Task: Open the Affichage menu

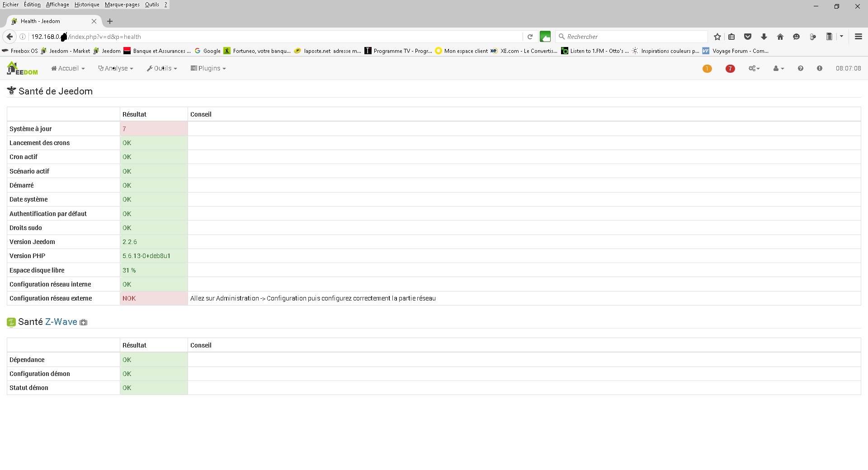Action: [x=57, y=5]
